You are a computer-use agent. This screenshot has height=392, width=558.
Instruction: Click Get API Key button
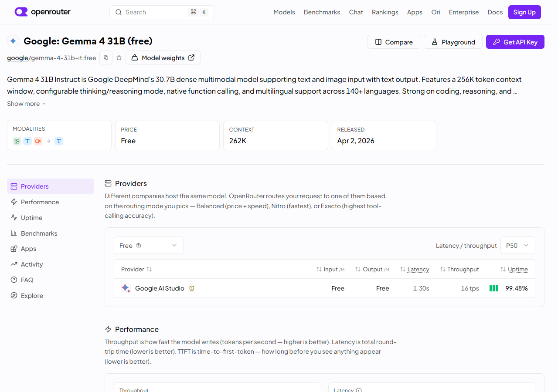coord(515,42)
